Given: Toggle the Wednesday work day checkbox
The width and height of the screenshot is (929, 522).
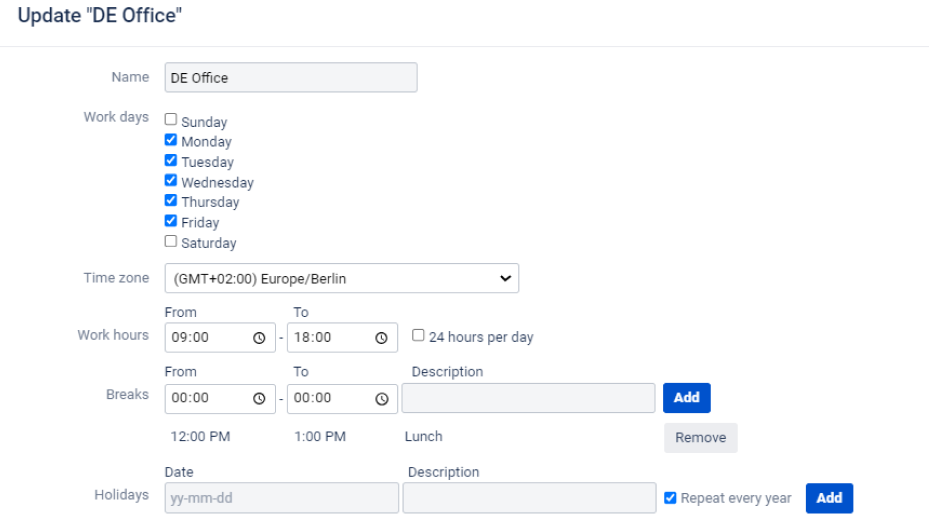Looking at the screenshot, I should 171,181.
